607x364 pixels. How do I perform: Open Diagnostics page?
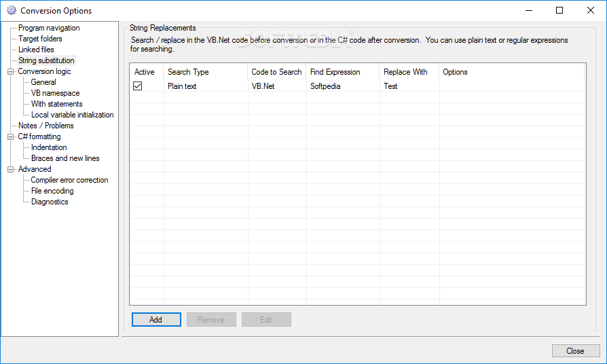tap(50, 202)
